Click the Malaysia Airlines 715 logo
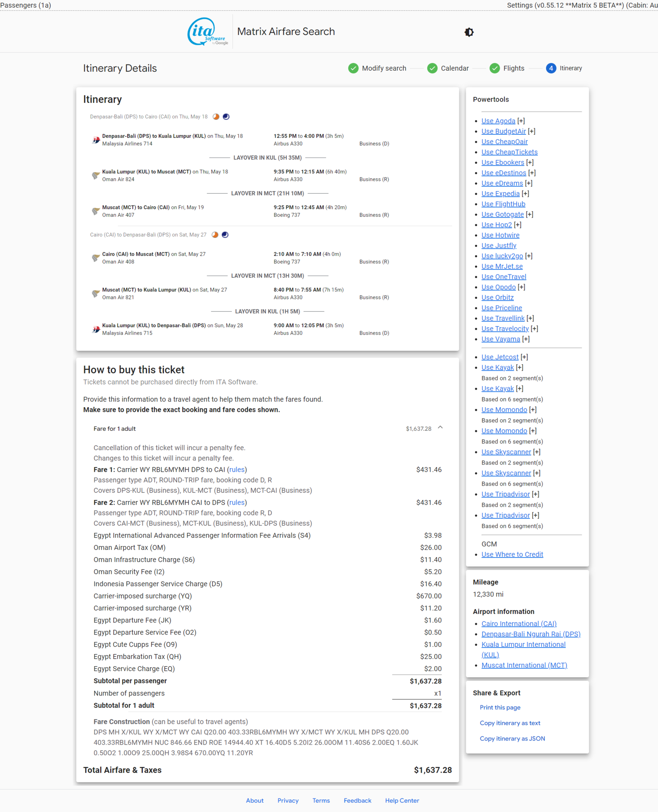Screen dimensions: 658x812 pos(96,329)
